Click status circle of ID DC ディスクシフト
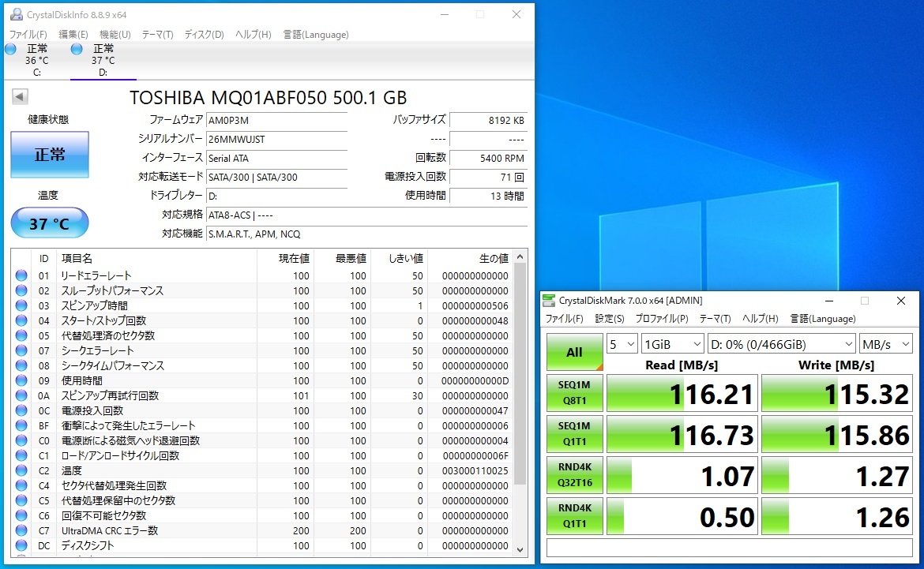This screenshot has height=569, width=924. pos(21,546)
